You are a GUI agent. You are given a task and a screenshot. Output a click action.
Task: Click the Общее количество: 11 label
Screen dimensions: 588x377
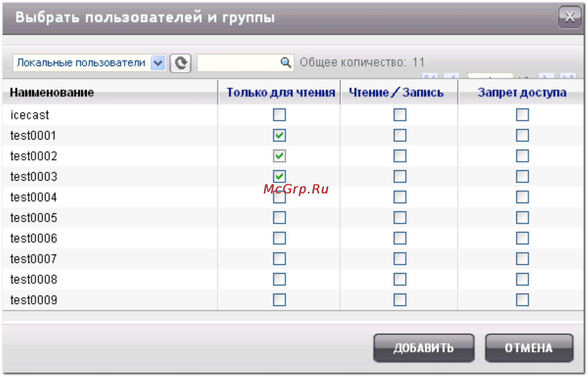point(362,62)
